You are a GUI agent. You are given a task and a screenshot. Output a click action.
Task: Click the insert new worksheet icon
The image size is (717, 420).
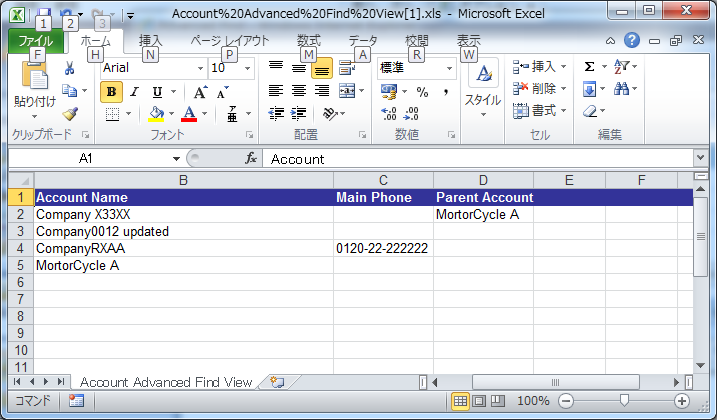coord(277,382)
